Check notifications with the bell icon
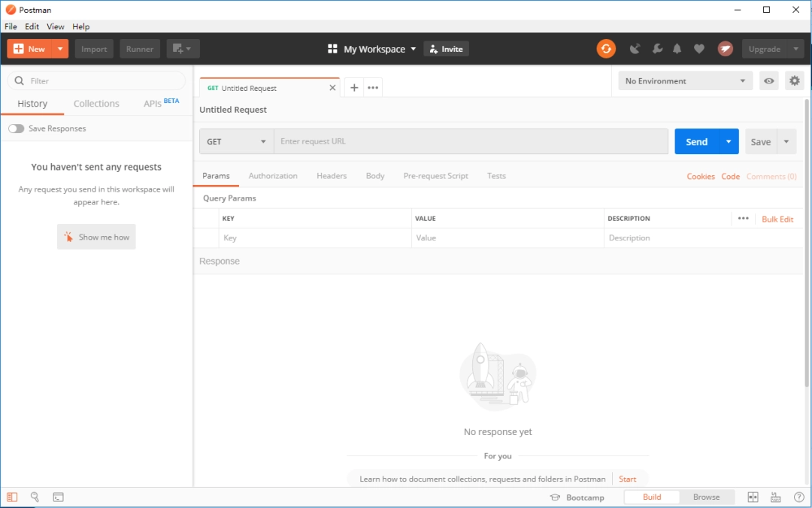Image resolution: width=812 pixels, height=508 pixels. [677, 48]
